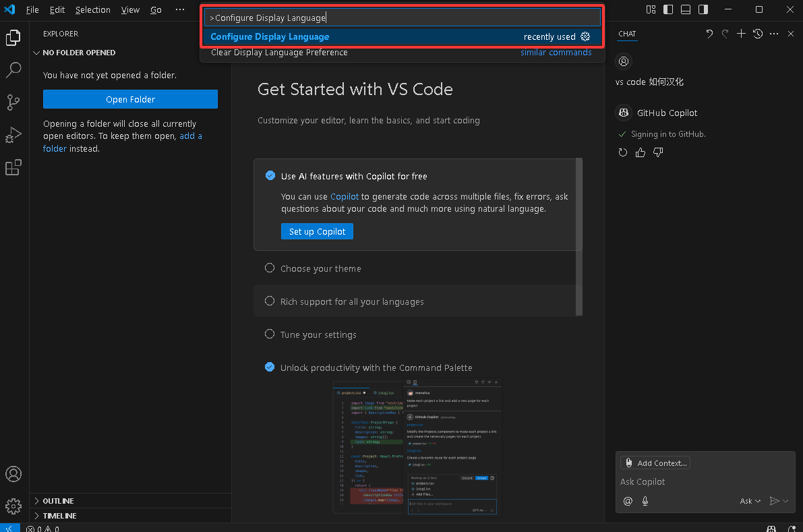
Task: Click the walkthrough steps scrollbar
Action: coord(579,237)
